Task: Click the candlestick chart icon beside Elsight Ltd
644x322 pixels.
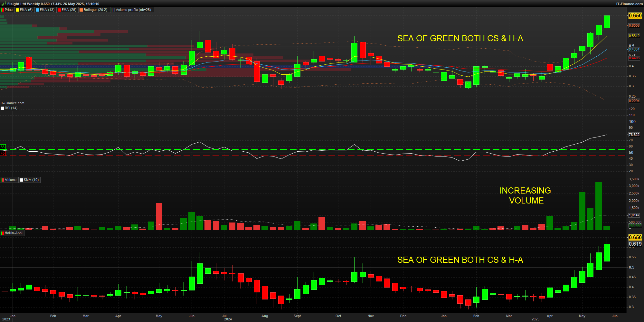Action: tap(4, 4)
